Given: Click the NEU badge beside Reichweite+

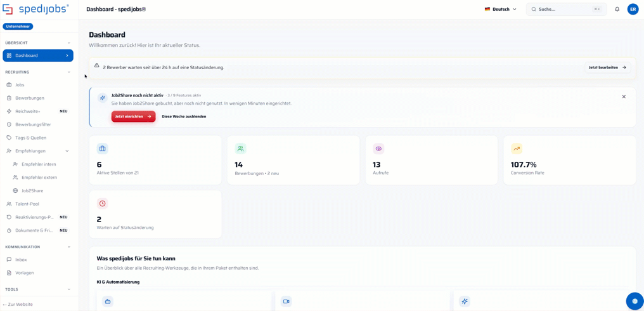Looking at the screenshot, I should click(x=63, y=111).
